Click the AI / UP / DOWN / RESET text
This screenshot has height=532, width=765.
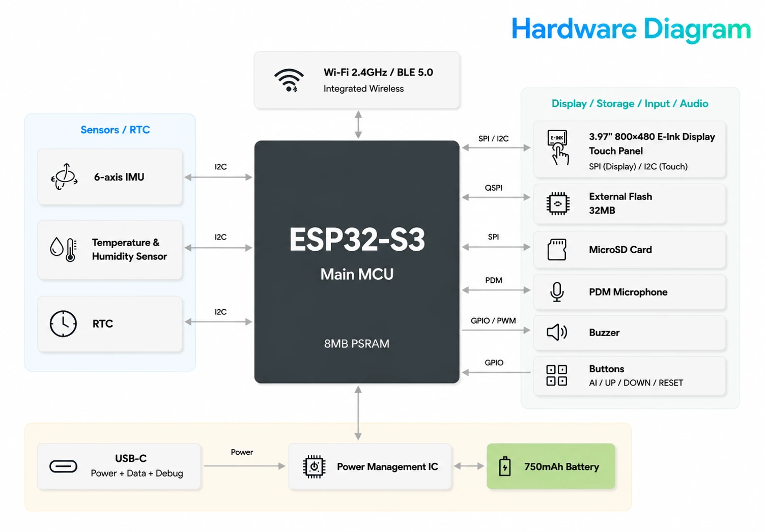point(636,382)
